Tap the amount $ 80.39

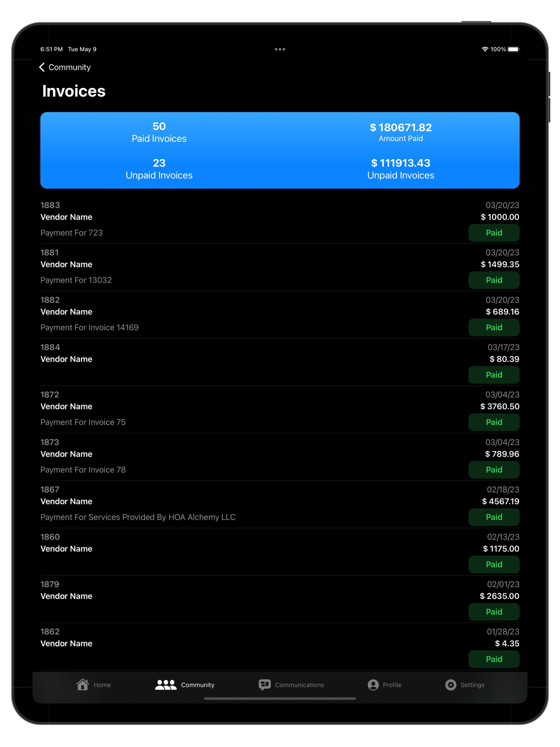(x=504, y=359)
